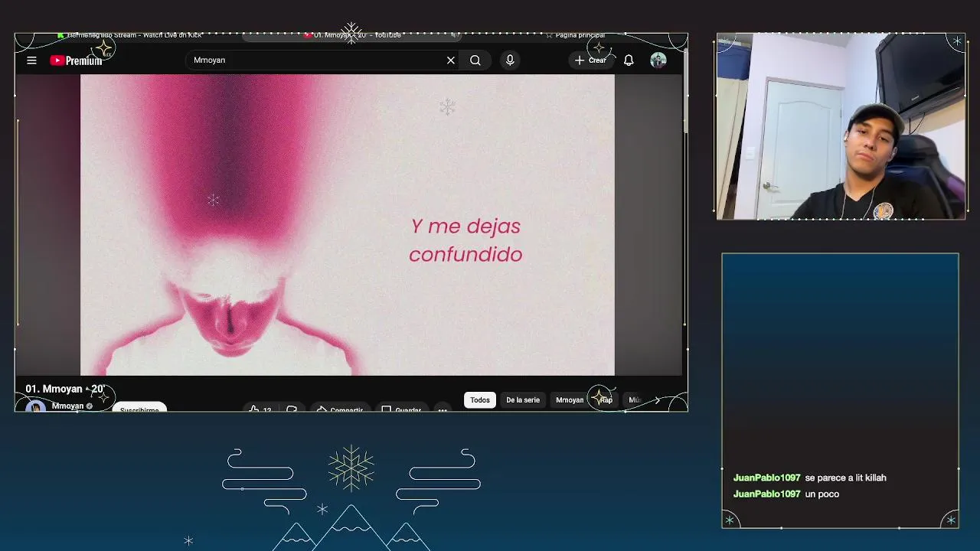Screen dimensions: 980x551
Task: Click the webcam feed overlay
Action: point(841,126)
